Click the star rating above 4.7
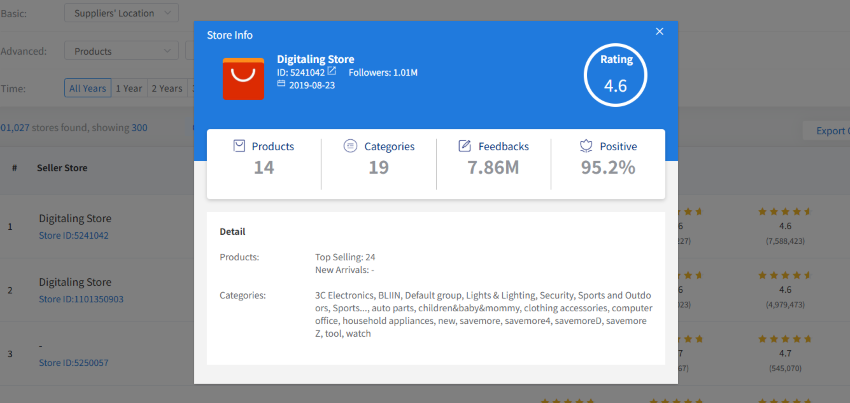 pyautogui.click(x=784, y=339)
